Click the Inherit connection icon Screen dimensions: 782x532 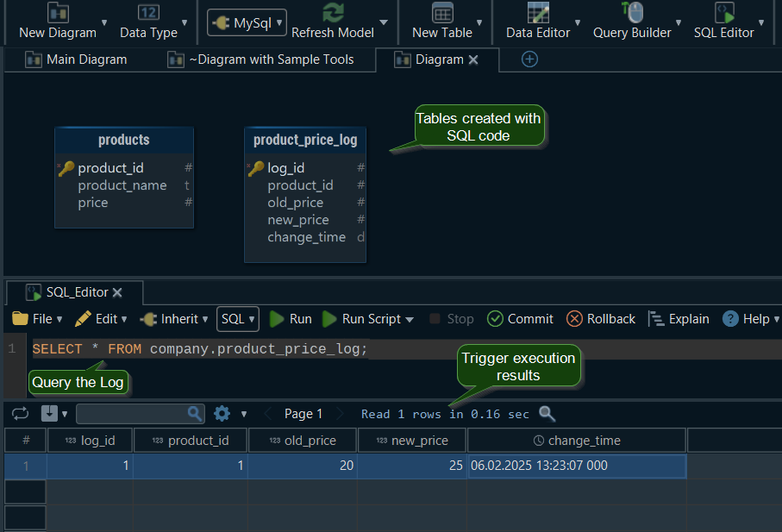[x=148, y=319]
